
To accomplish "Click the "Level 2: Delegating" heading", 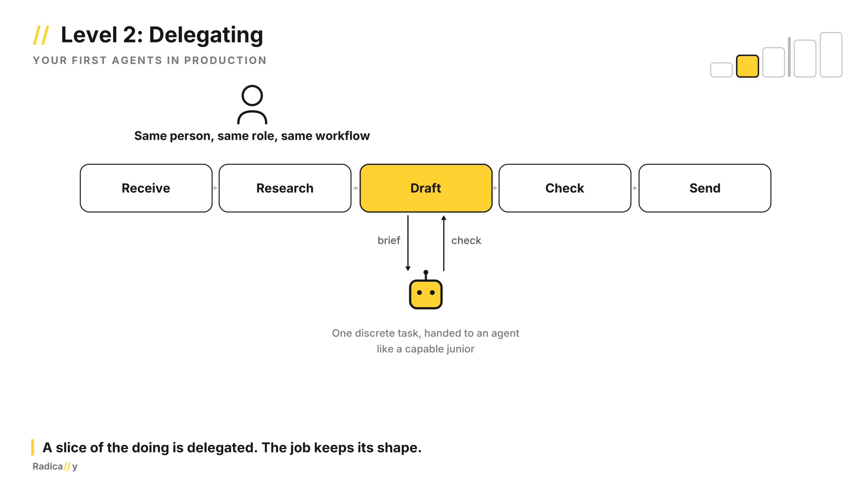I will 162,35.
